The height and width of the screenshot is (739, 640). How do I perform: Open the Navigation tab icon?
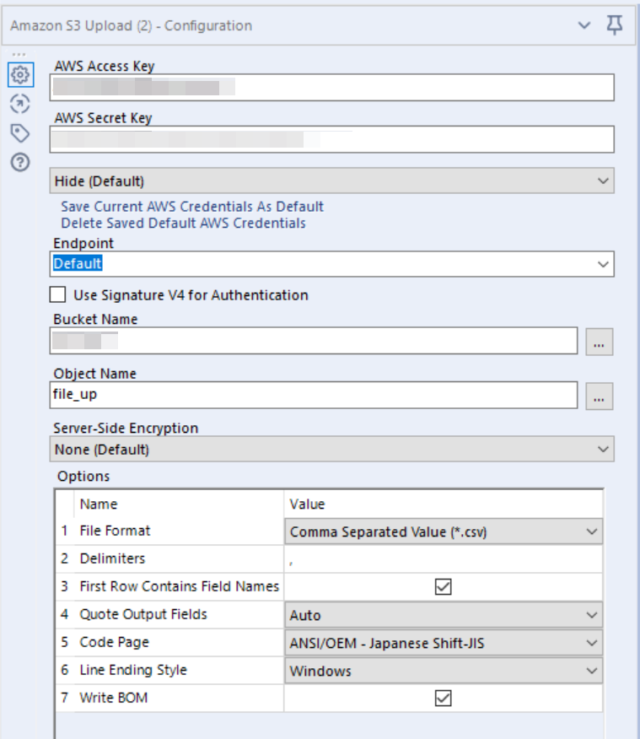pyautogui.click(x=20, y=104)
